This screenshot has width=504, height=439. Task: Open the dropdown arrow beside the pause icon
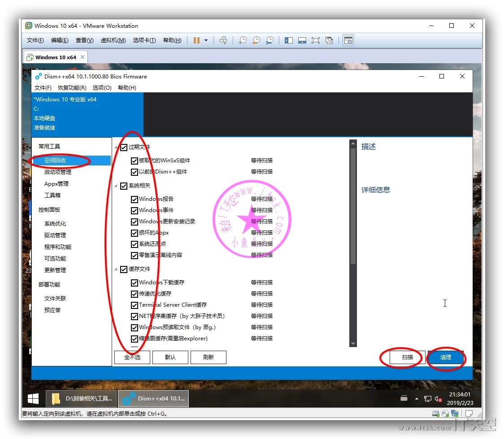pos(206,40)
